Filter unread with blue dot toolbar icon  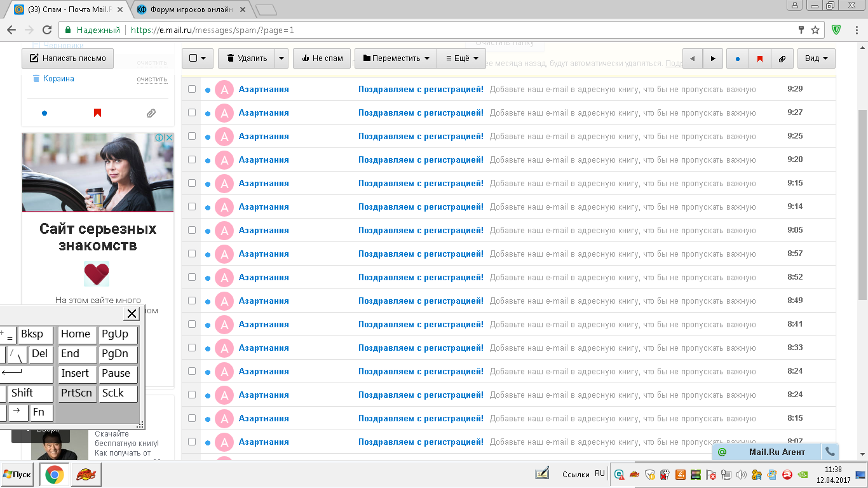click(737, 58)
